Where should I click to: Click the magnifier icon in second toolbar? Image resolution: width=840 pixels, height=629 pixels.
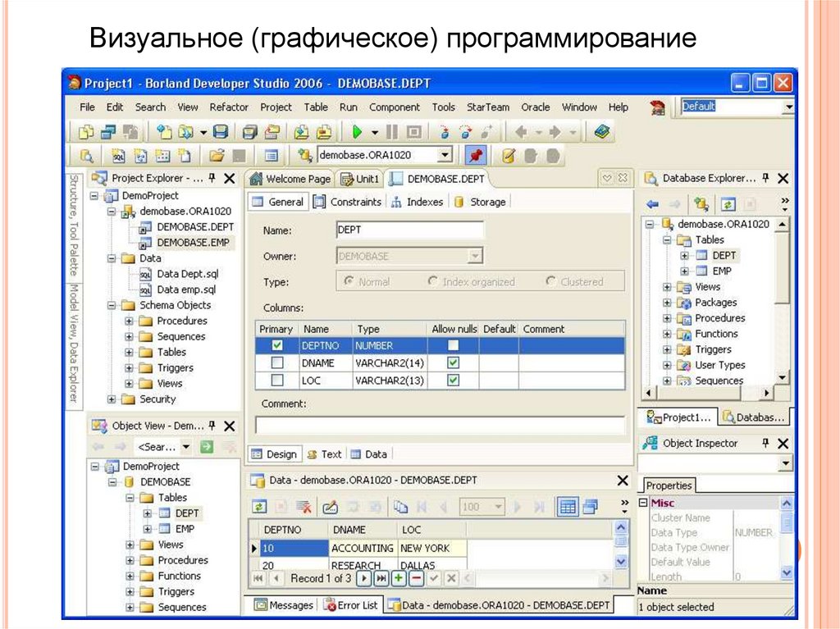coord(87,156)
